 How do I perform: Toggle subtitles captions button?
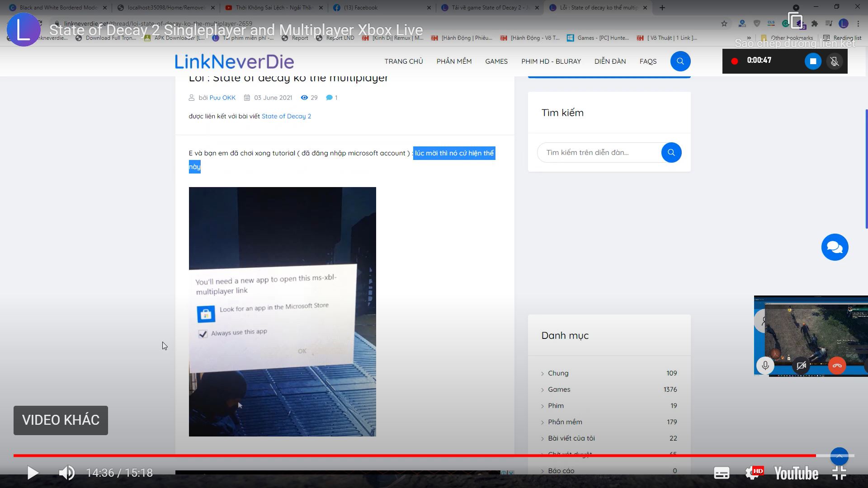point(721,473)
